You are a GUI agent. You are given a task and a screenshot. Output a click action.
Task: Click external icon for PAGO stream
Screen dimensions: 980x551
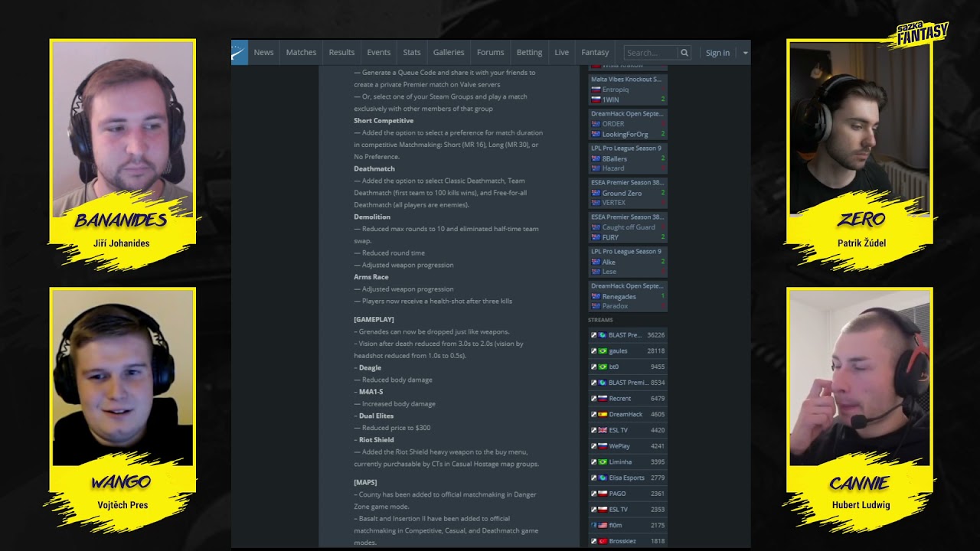tap(593, 494)
